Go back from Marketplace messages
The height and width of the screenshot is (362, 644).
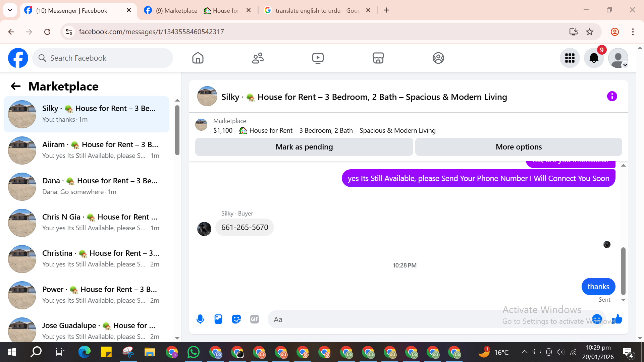(x=16, y=86)
